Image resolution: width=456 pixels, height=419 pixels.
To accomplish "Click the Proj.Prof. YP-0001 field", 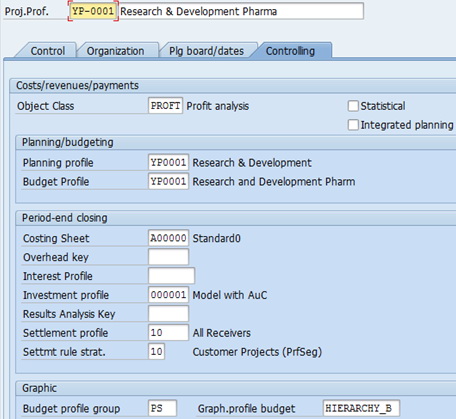I will point(93,11).
